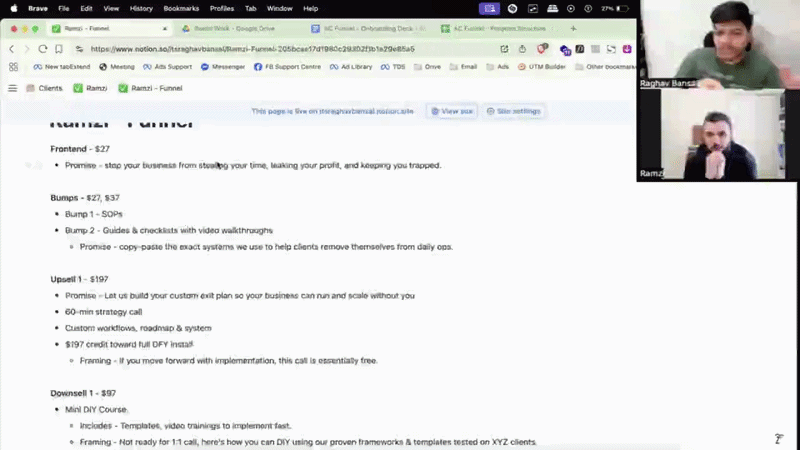Viewport: 800px width, 450px height.
Task: Open the History menu
Action: pos(141,8)
